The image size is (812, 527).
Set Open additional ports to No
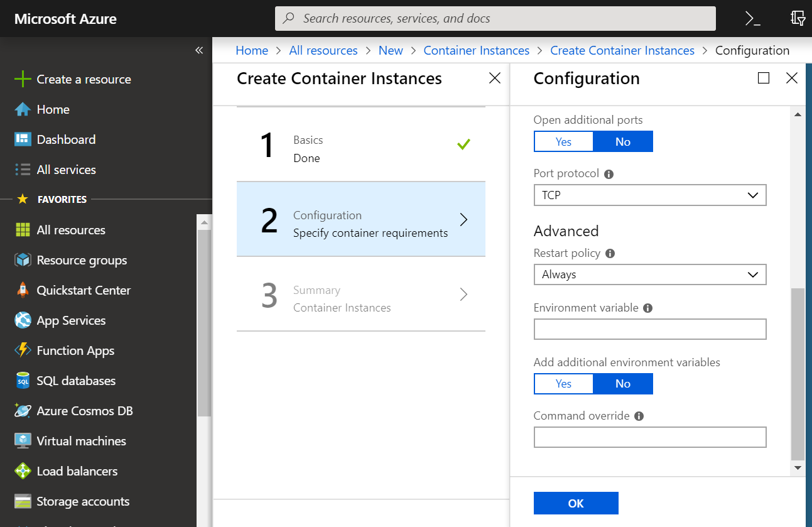623,141
